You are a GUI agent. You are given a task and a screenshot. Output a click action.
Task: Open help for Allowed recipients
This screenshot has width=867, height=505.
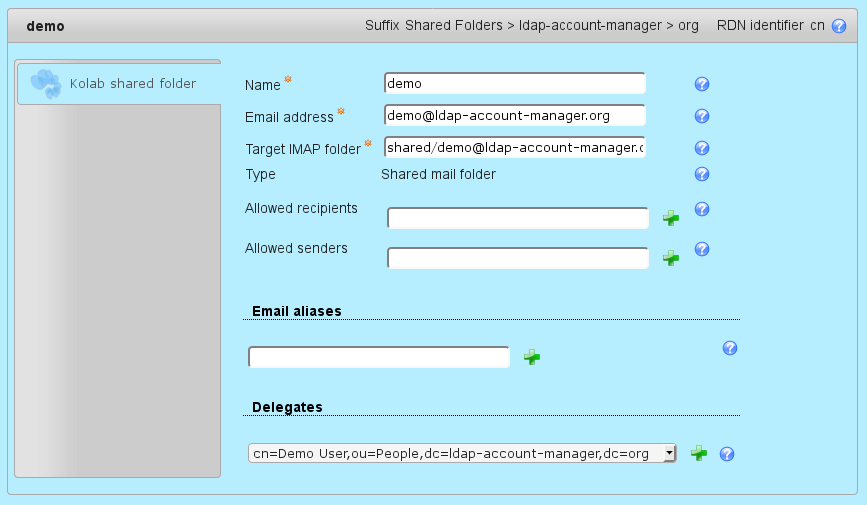pos(702,209)
